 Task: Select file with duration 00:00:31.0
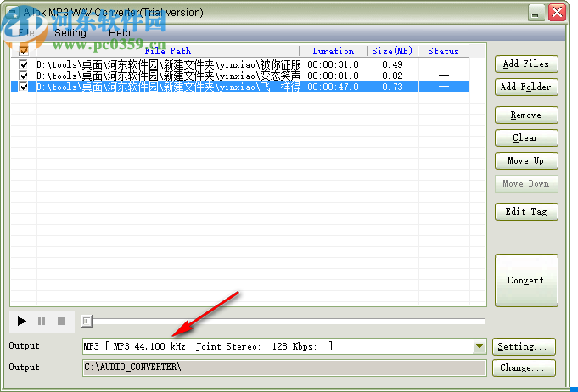click(239, 64)
